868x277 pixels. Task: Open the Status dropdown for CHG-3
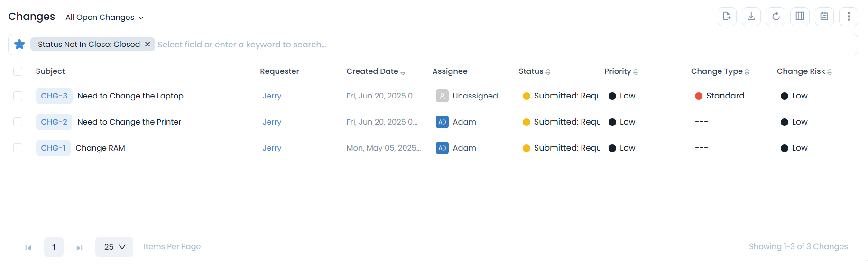[x=561, y=96]
